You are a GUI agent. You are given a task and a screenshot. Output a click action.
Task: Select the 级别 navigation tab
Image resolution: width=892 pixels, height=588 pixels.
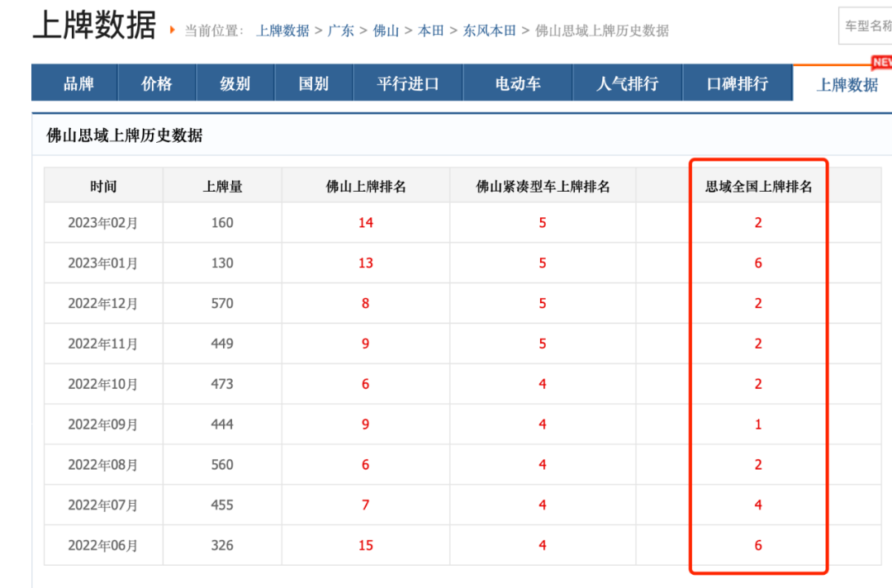tap(235, 83)
